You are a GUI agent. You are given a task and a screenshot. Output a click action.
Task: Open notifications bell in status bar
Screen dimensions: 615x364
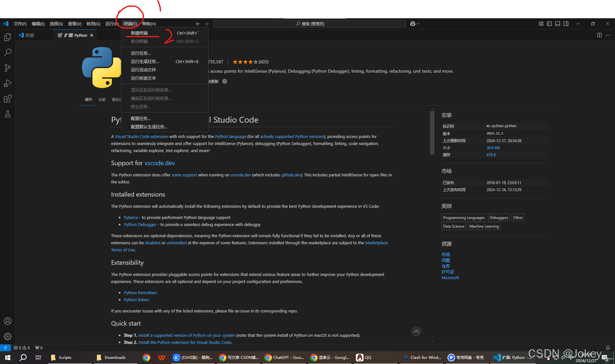pos(608,348)
